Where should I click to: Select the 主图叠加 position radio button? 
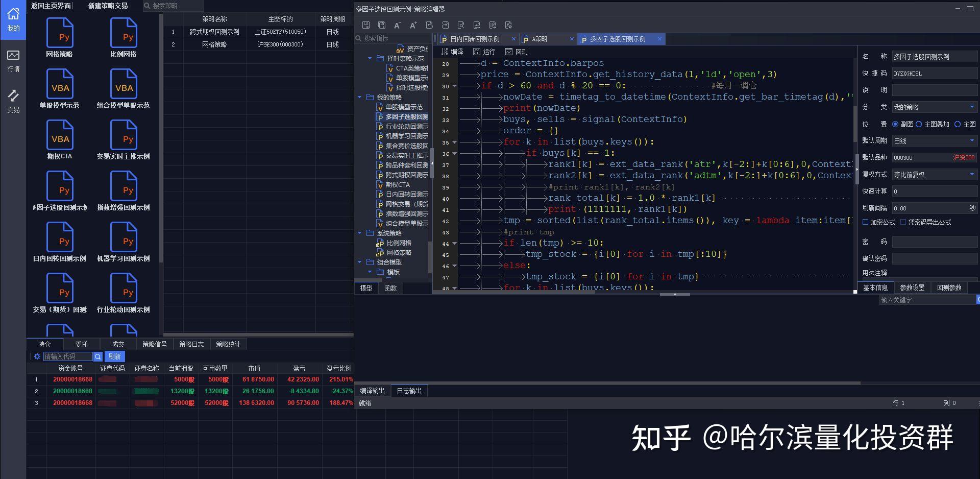[919, 124]
